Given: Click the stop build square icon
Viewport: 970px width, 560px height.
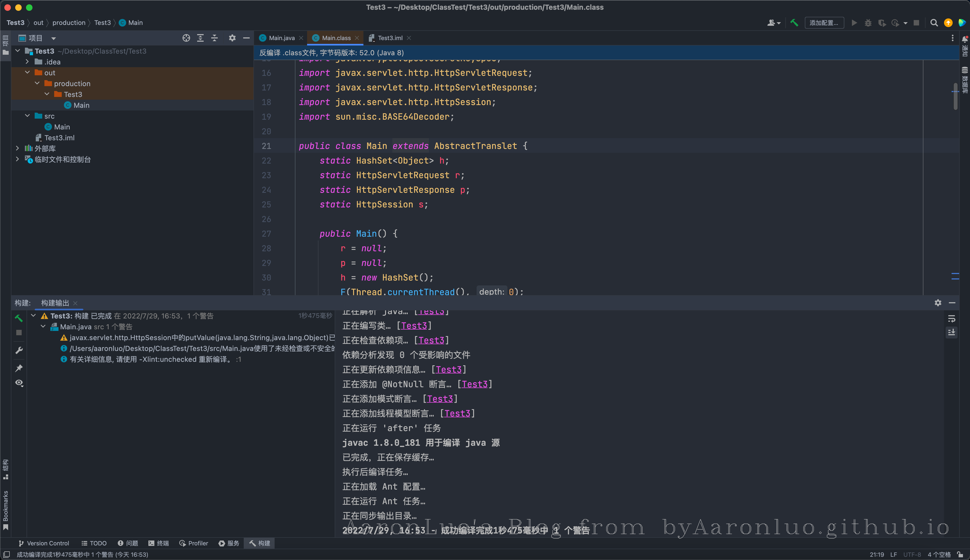Looking at the screenshot, I should coord(19,333).
